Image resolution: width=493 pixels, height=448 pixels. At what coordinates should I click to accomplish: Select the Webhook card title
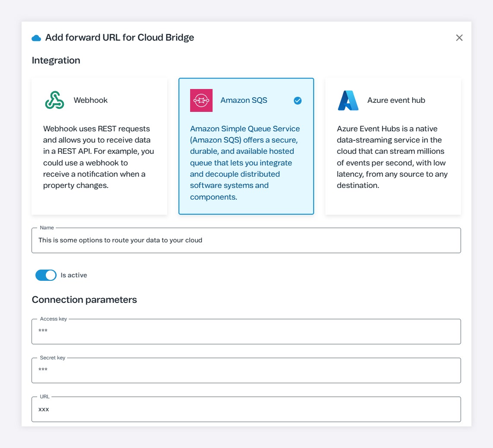click(x=91, y=100)
